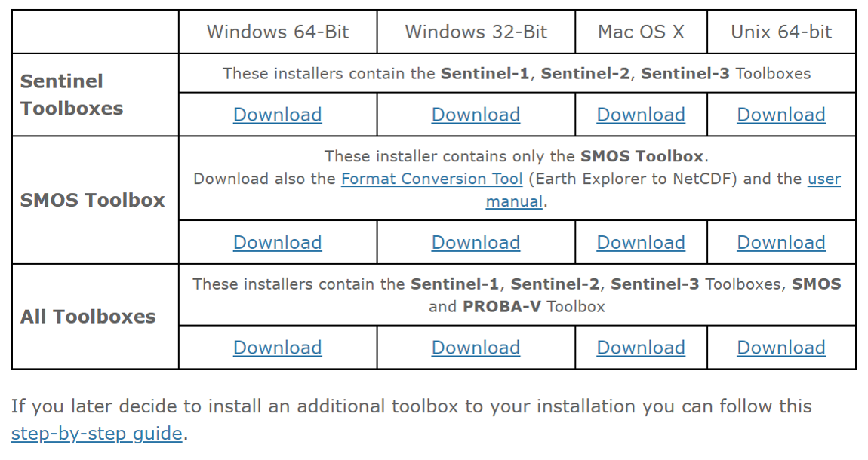Image resolution: width=868 pixels, height=460 pixels.
Task: Select the Mac OS X column header
Action: click(641, 32)
